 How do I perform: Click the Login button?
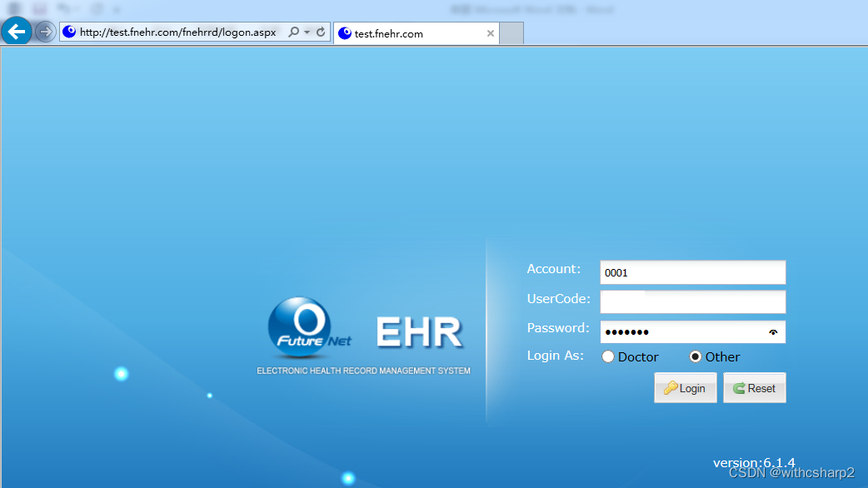686,388
